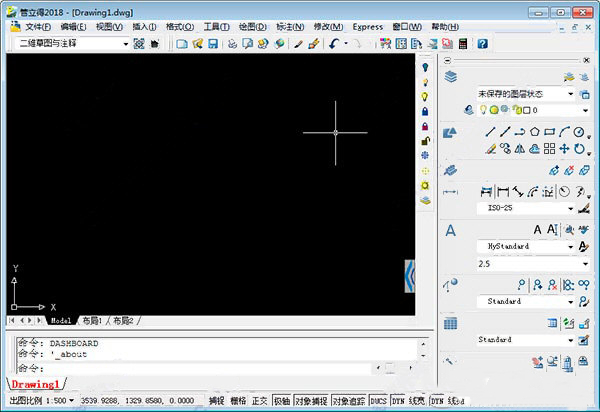Open the calculator icon in toolbar
600x412 pixels.
[x=465, y=44]
